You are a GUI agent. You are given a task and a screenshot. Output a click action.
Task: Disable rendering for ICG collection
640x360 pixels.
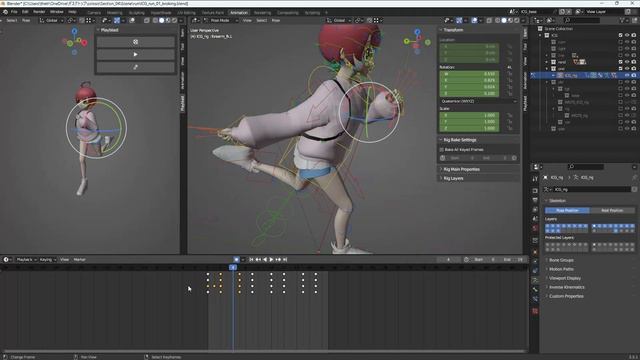[x=634, y=36]
